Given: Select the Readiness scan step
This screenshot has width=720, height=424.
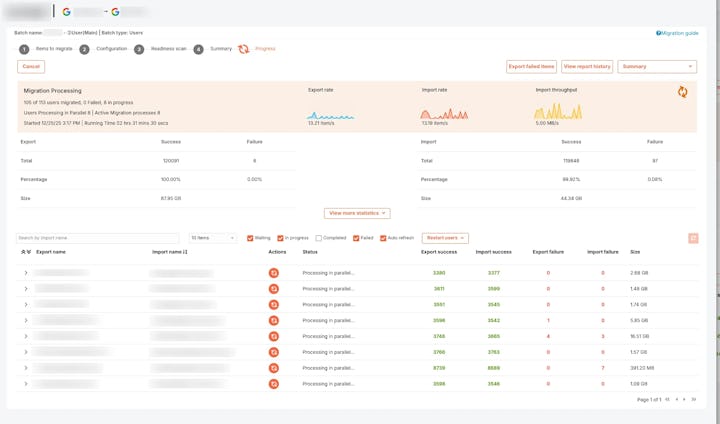Looking at the screenshot, I should pyautogui.click(x=139, y=49).
